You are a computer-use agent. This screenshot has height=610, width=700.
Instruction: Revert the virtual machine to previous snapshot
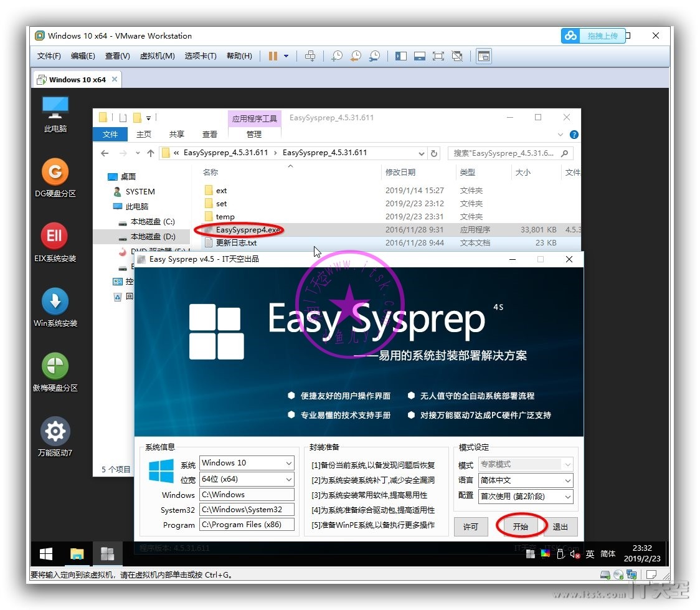pos(356,56)
